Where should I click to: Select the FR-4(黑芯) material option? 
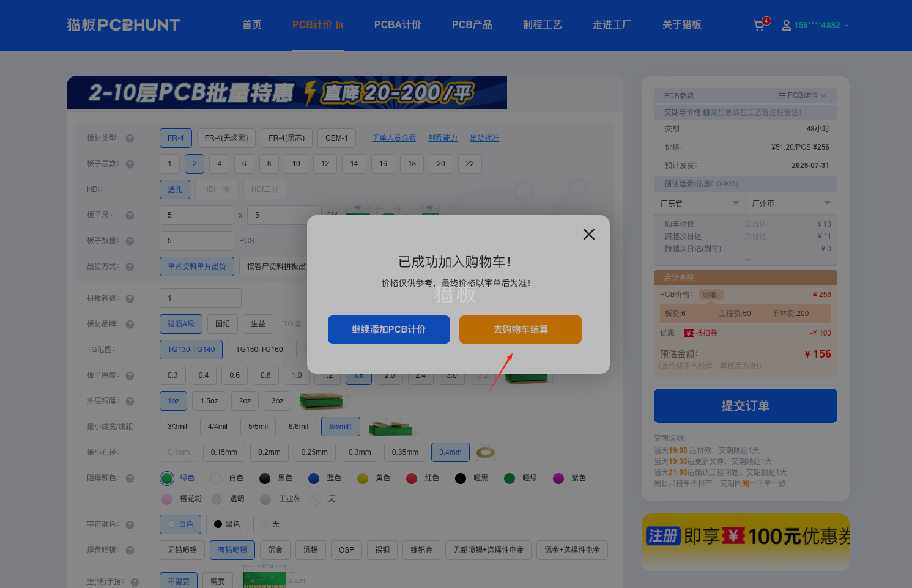coord(286,138)
